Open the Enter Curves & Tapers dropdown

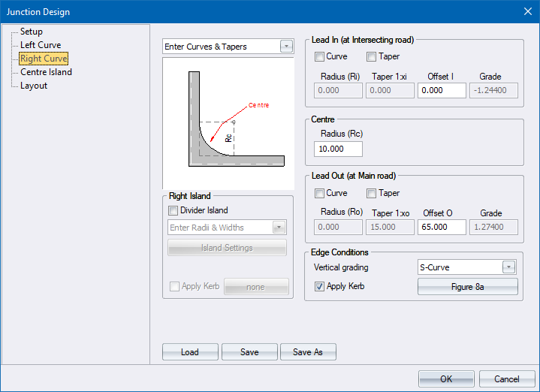[286, 47]
